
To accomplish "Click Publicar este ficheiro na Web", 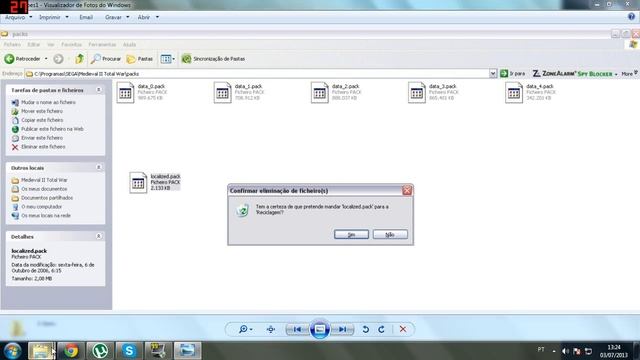I will tap(52, 129).
